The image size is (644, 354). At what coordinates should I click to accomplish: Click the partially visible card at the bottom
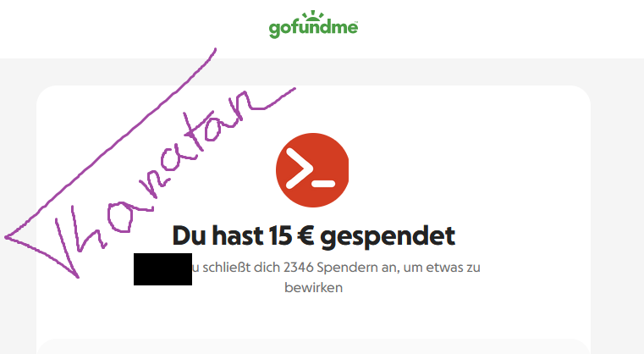click(313, 346)
